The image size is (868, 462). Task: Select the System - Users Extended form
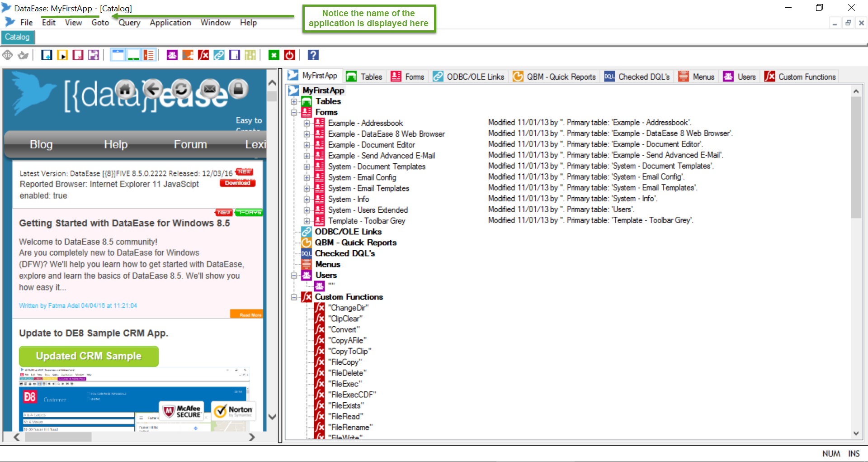pyautogui.click(x=368, y=210)
